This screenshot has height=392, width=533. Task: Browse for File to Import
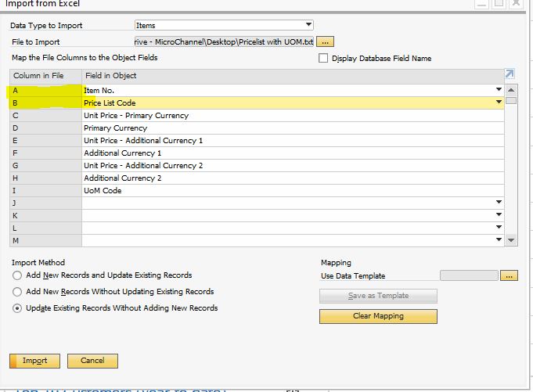pos(326,41)
